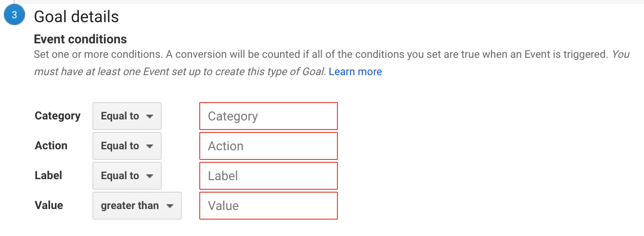Click the arrow icon in Action's Equal to dropdown
644x236 pixels.
150,146
